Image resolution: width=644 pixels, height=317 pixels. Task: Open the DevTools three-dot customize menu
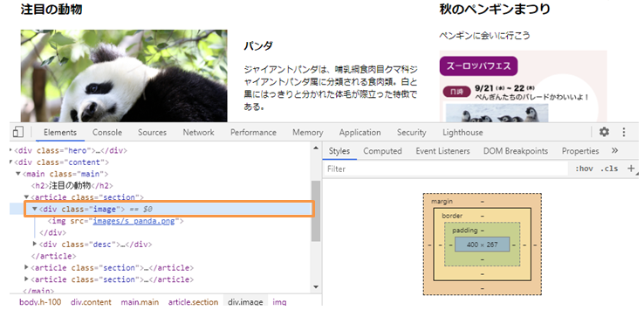click(x=624, y=132)
